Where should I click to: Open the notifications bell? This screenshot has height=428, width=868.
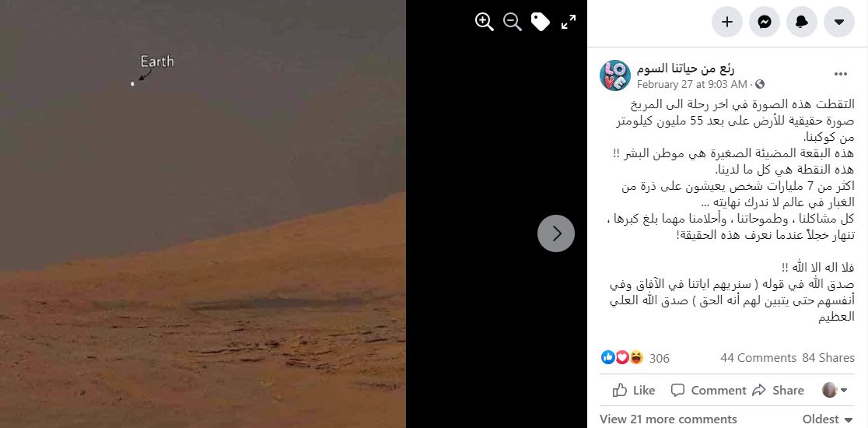pos(802,22)
